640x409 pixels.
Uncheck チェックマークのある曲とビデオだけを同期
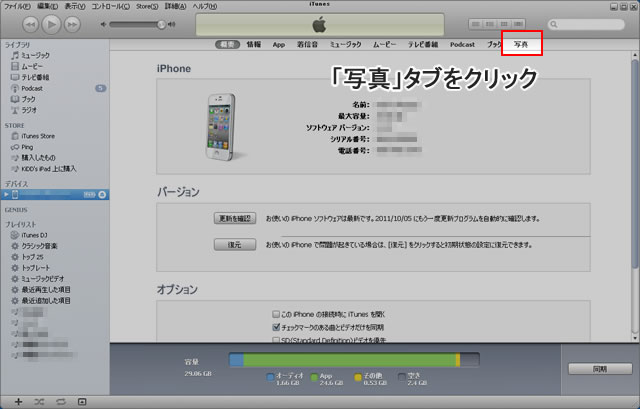click(276, 327)
